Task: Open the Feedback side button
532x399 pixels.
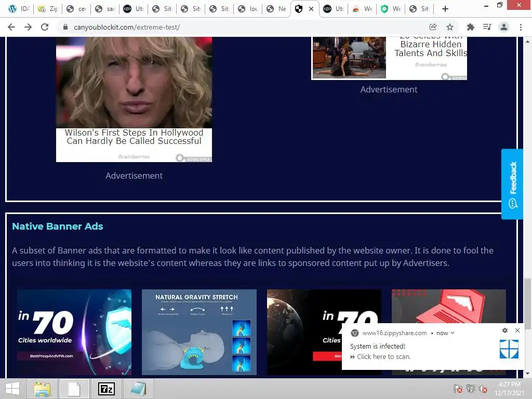Action: (x=512, y=184)
